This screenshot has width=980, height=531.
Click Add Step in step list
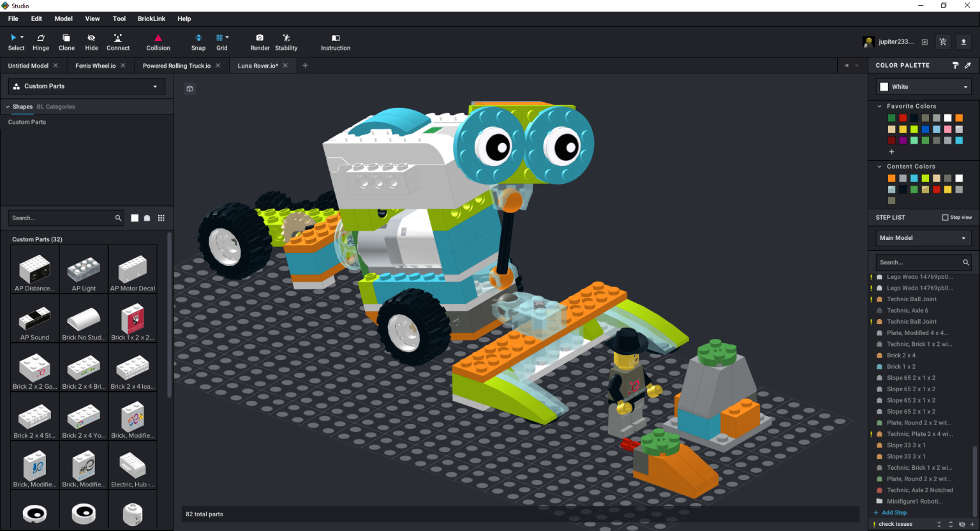tap(893, 512)
